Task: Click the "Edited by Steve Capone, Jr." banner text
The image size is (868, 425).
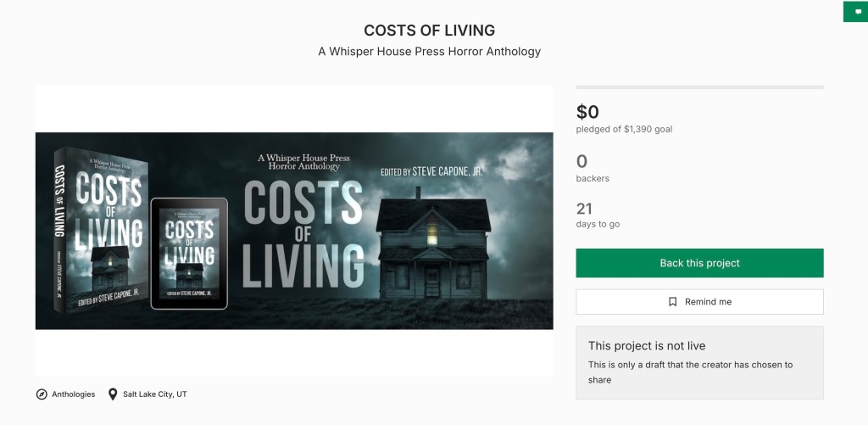Action: (x=432, y=171)
